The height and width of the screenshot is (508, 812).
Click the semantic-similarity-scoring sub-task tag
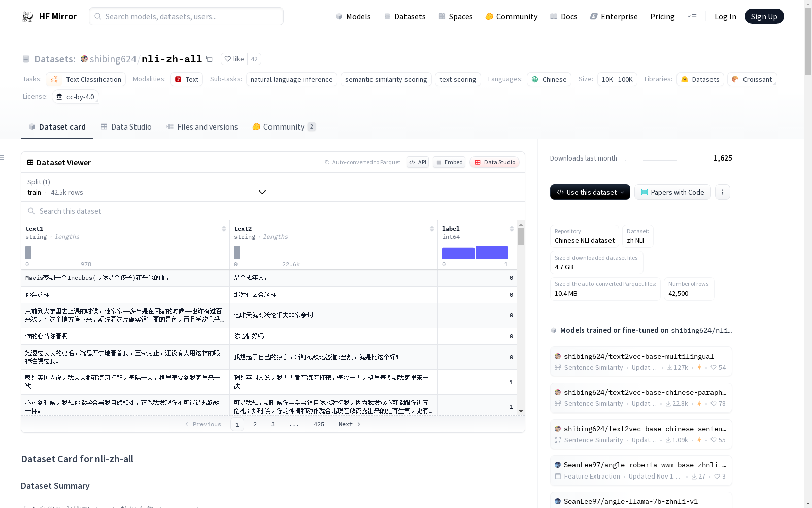386,79
